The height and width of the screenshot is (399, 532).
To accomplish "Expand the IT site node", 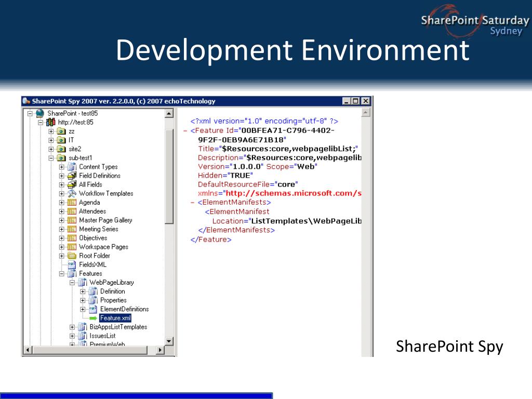I will [x=51, y=140].
